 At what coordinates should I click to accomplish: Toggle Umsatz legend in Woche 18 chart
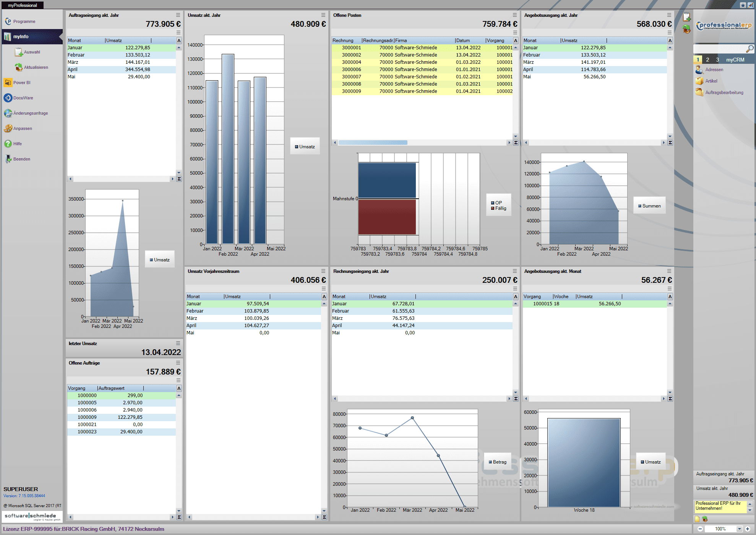[x=651, y=462]
